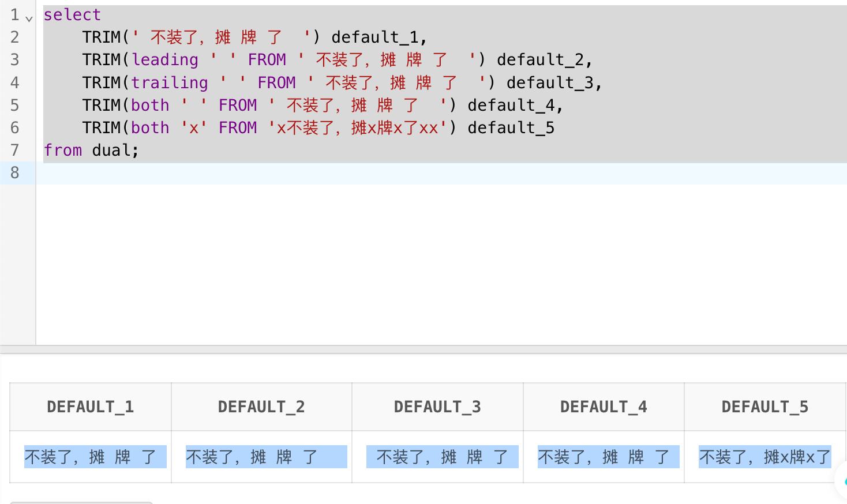Click line number 8 in gutter

tap(15, 172)
